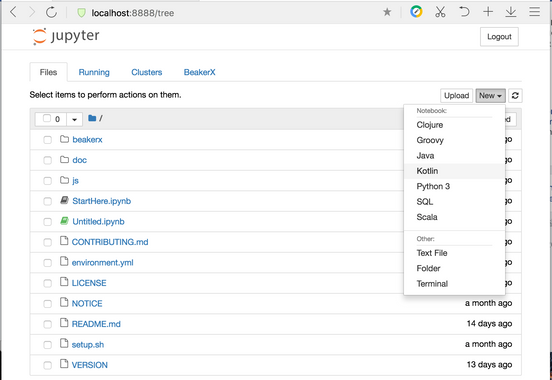Click the Logout button
Viewport: 552px width, 380px height.
coord(499,37)
